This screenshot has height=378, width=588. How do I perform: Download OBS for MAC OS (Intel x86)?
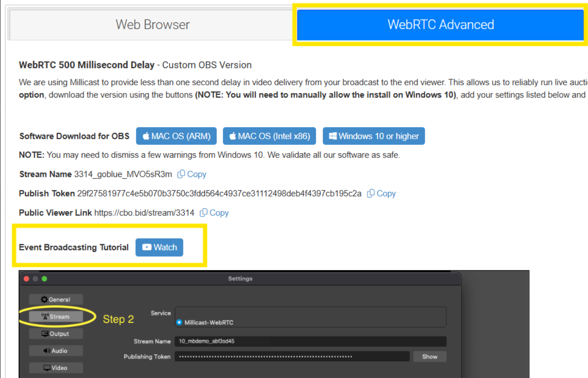click(270, 136)
